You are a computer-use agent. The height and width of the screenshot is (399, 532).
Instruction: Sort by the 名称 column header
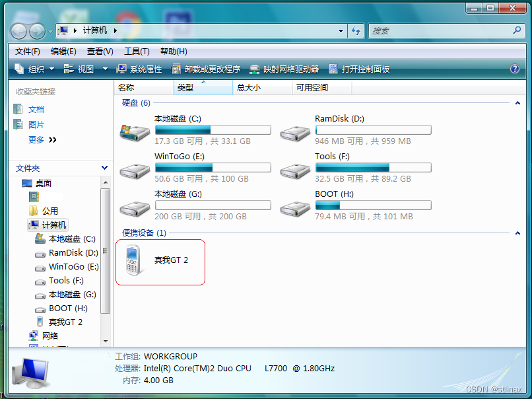(144, 88)
